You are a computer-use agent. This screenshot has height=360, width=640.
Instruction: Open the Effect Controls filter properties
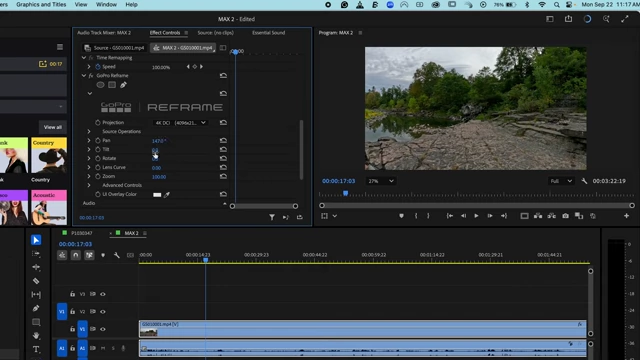pyautogui.click(x=272, y=218)
